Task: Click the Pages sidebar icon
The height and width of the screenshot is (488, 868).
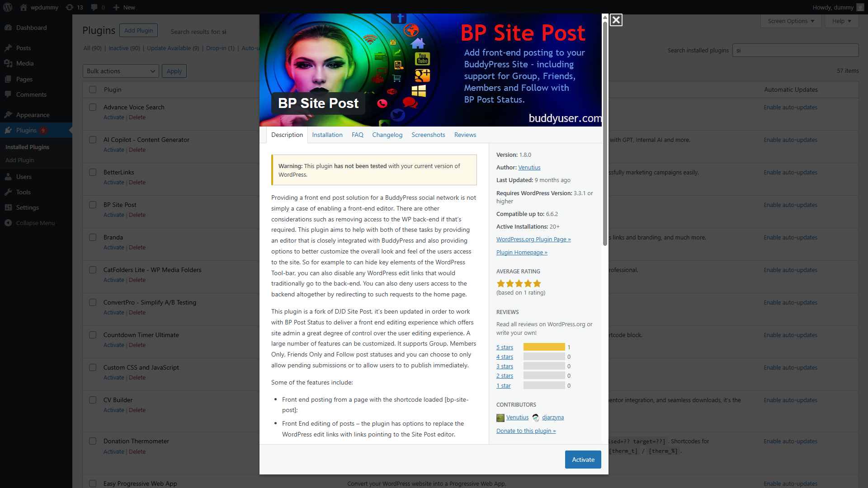Action: [x=8, y=79]
